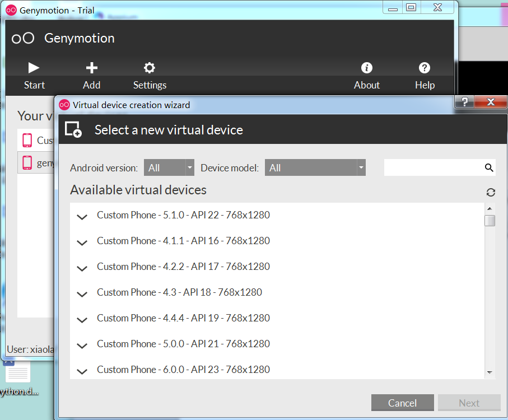This screenshot has height=420, width=508.
Task: Open Settings via the gear icon
Action: click(150, 68)
